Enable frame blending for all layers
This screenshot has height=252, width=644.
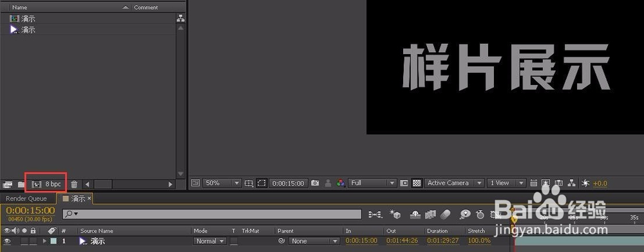click(430, 214)
